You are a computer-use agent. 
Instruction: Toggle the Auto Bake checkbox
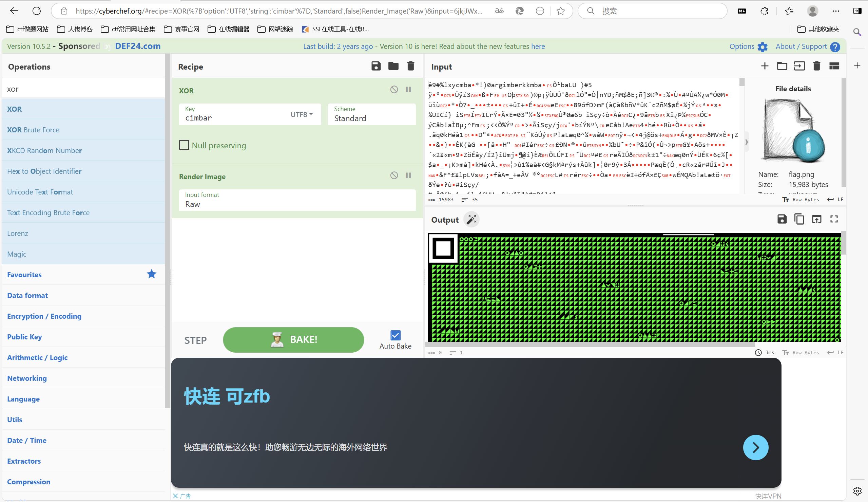pos(396,335)
